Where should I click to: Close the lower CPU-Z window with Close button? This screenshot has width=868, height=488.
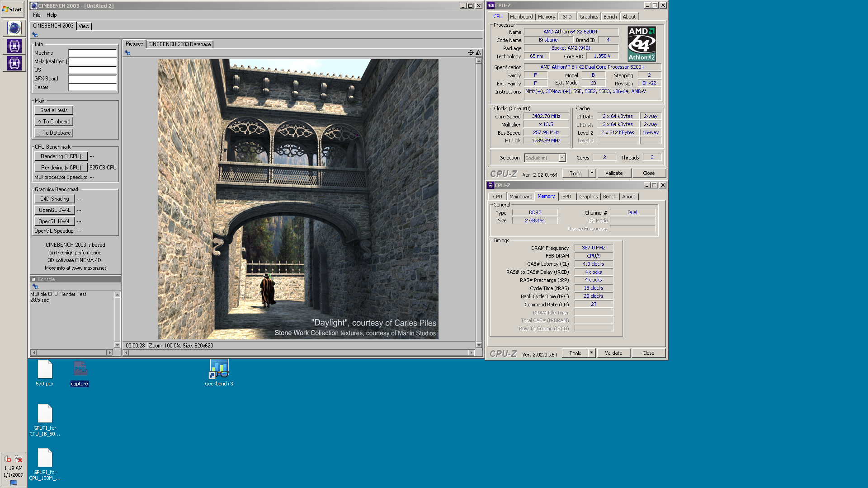648,353
